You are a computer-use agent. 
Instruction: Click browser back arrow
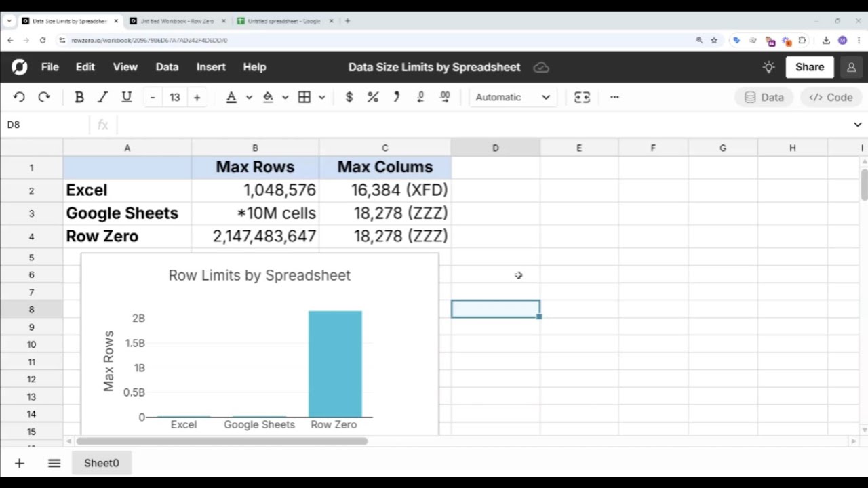point(10,40)
